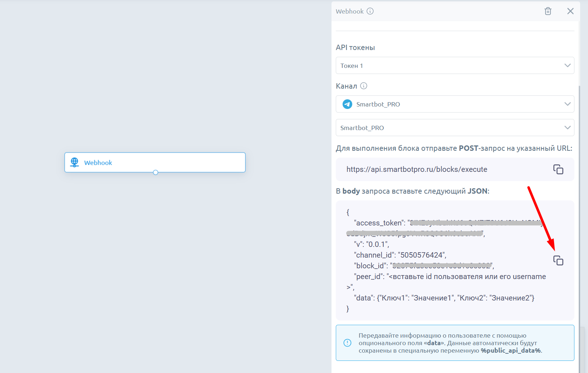The image size is (588, 373).
Task: Click the %public_api_data% hint message box
Action: (x=454, y=343)
